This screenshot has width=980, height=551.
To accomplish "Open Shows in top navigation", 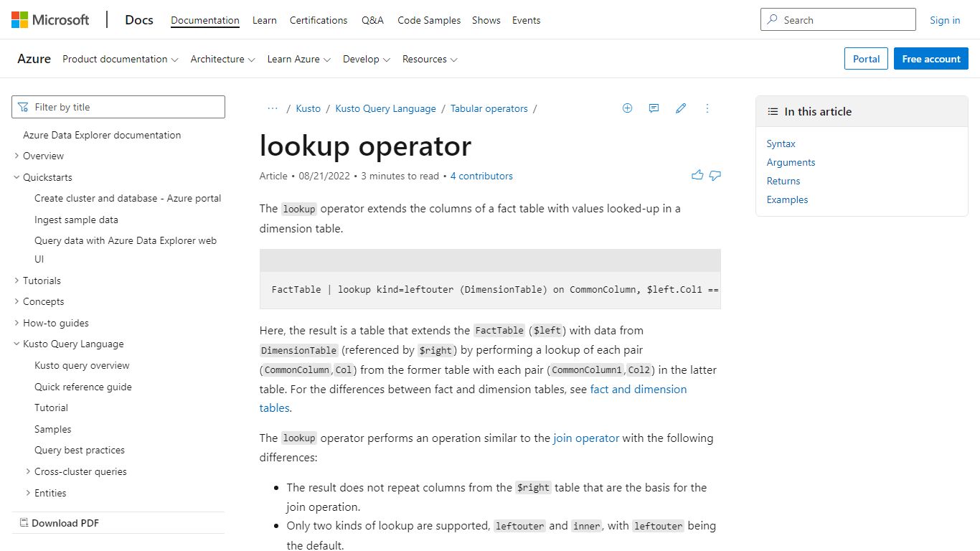I will [486, 20].
